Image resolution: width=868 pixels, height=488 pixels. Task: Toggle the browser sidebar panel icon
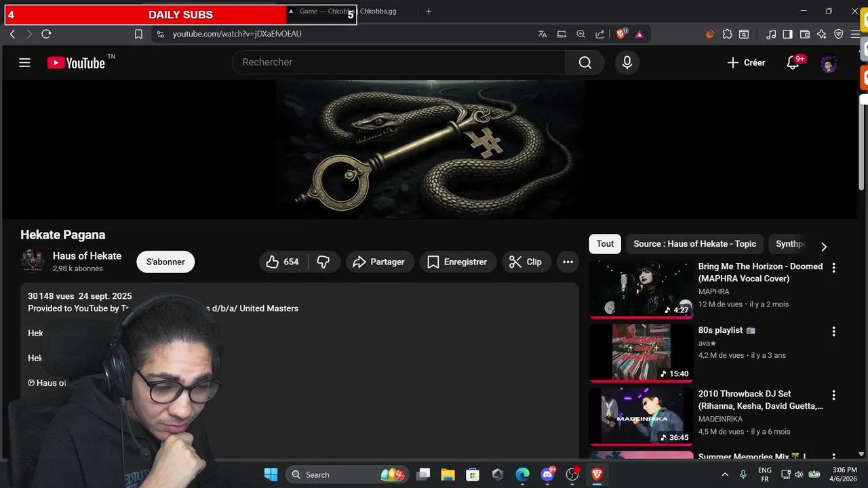[787, 34]
